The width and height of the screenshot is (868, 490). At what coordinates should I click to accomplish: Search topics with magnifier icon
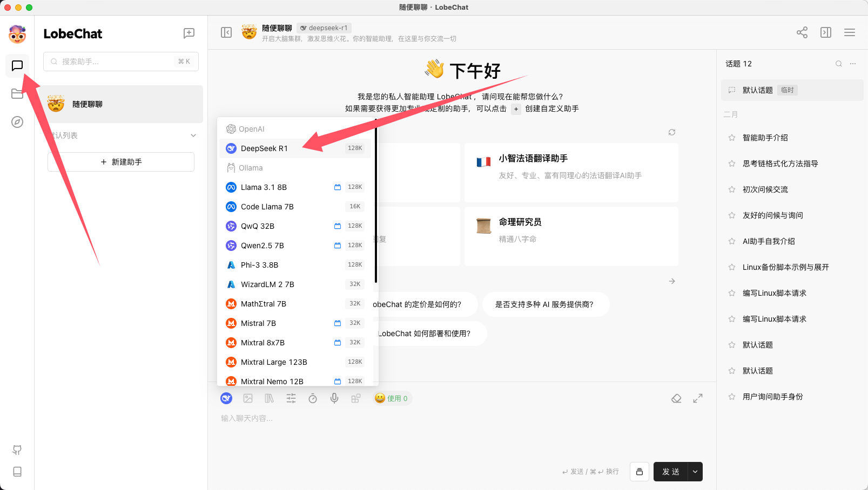(x=839, y=64)
